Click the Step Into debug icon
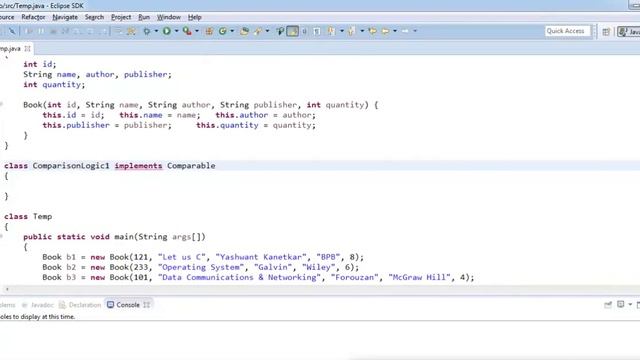The height and width of the screenshot is (360, 640). coord(78,31)
